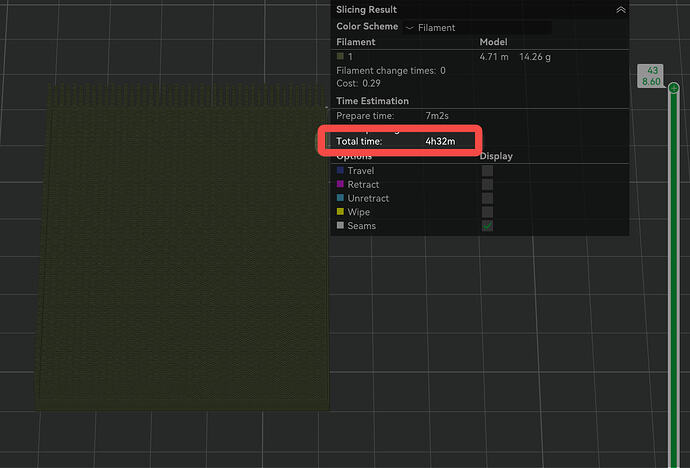Click the Prepare time value 7m2s
This screenshot has height=468, width=690.
click(437, 116)
